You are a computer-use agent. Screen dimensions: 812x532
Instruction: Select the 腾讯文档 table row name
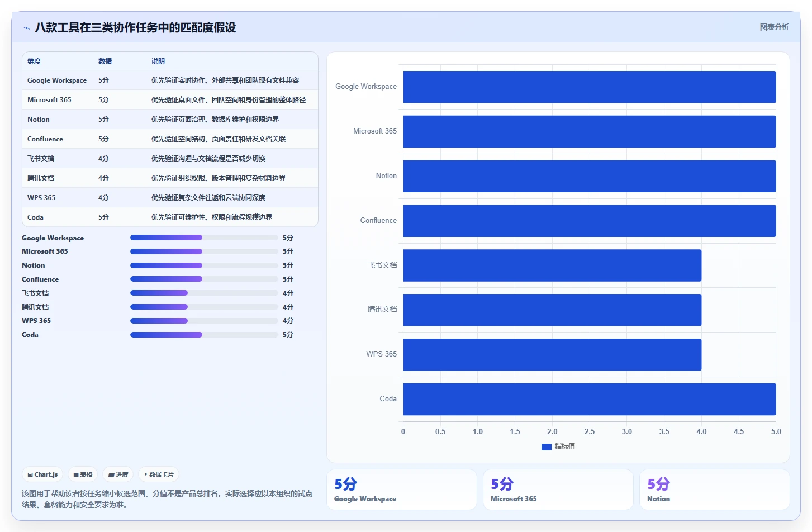coord(41,178)
